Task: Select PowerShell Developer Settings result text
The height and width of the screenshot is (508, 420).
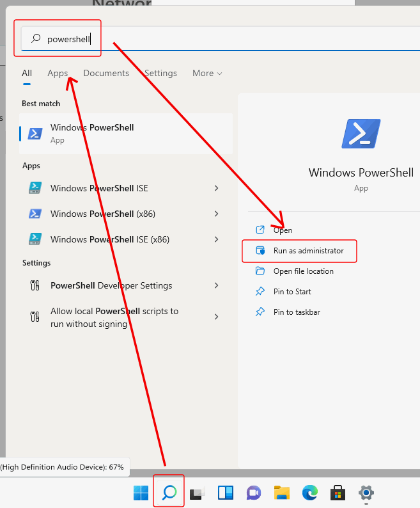Action: pyautogui.click(x=111, y=285)
